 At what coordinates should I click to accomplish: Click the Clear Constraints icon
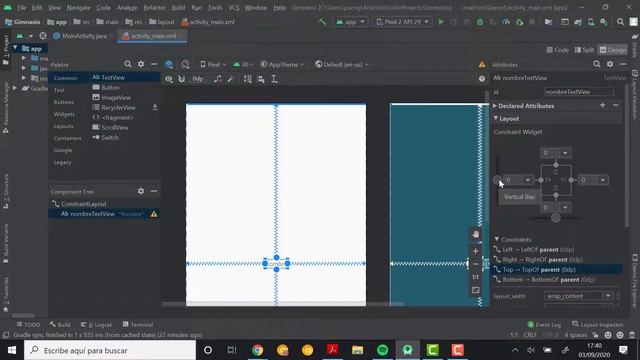pos(218,79)
